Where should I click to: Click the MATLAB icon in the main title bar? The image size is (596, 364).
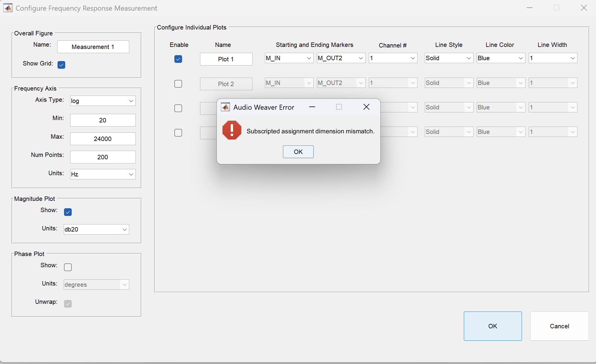click(8, 8)
